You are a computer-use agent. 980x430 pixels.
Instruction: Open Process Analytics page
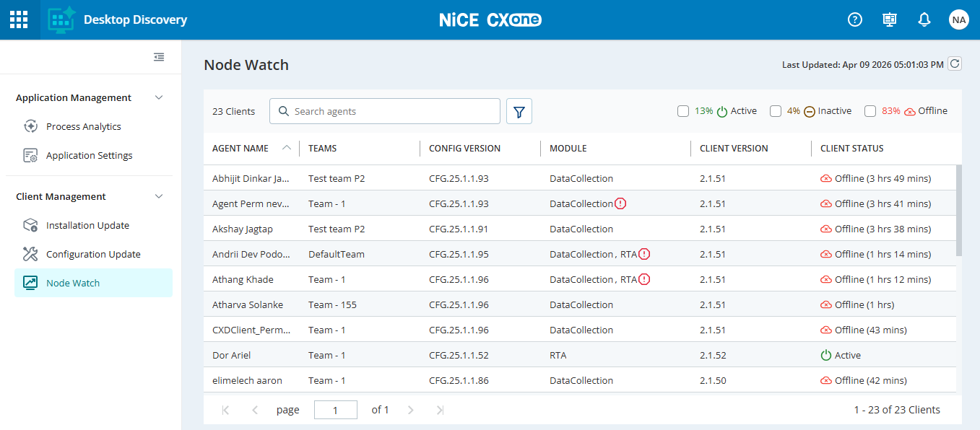coord(83,126)
